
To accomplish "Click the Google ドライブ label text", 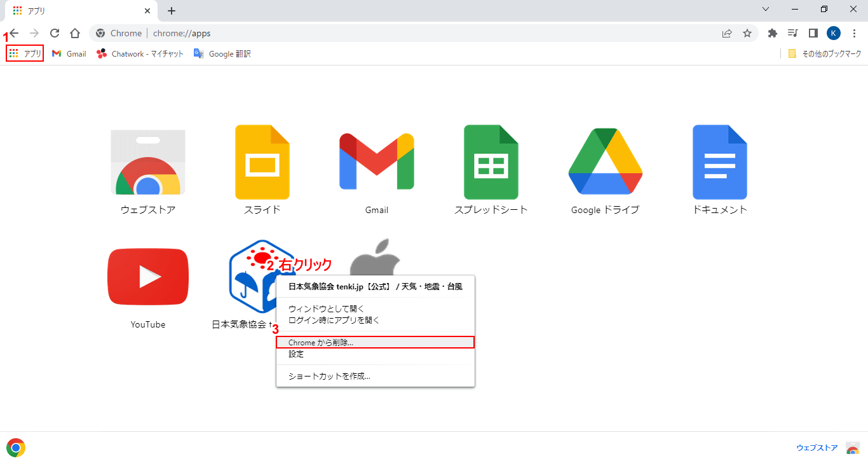I will point(605,210).
